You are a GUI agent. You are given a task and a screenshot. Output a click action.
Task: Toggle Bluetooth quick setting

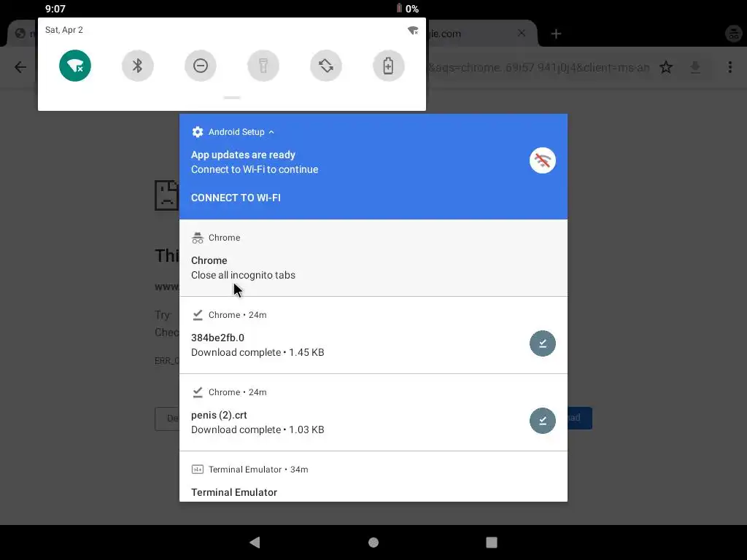138,66
